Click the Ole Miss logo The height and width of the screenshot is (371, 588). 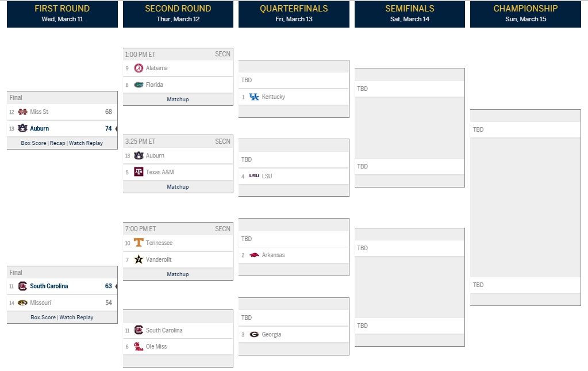click(139, 347)
